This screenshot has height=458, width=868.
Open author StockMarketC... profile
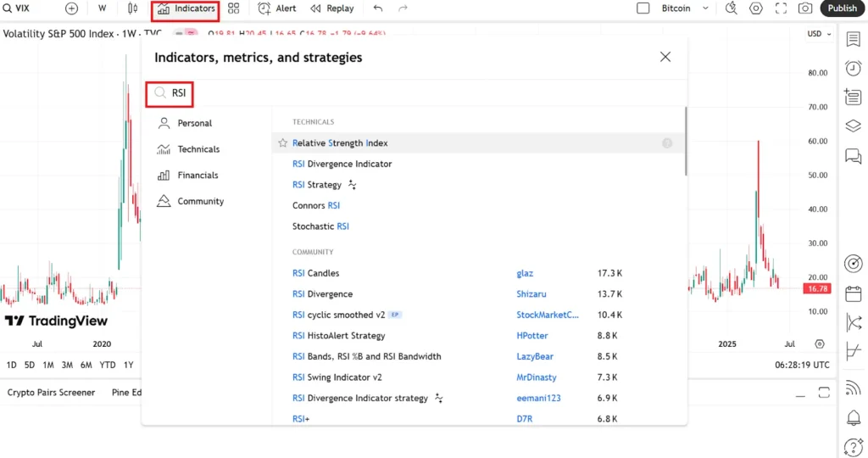pyautogui.click(x=548, y=315)
